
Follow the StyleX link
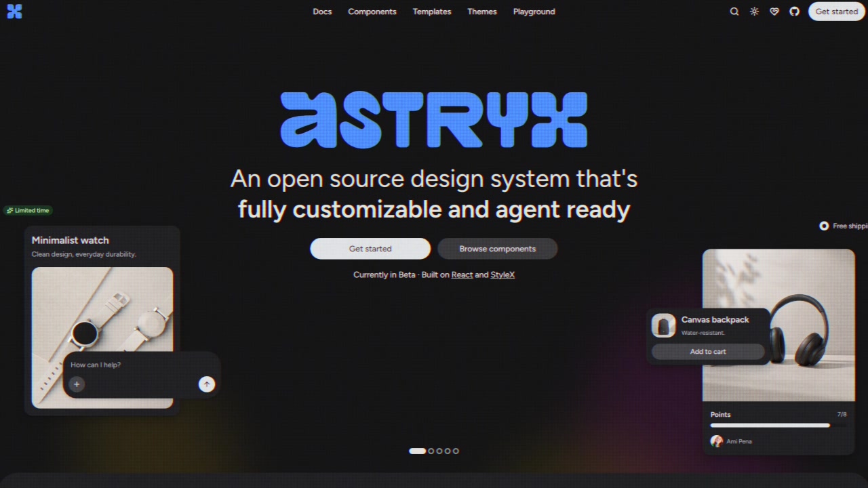tap(502, 274)
